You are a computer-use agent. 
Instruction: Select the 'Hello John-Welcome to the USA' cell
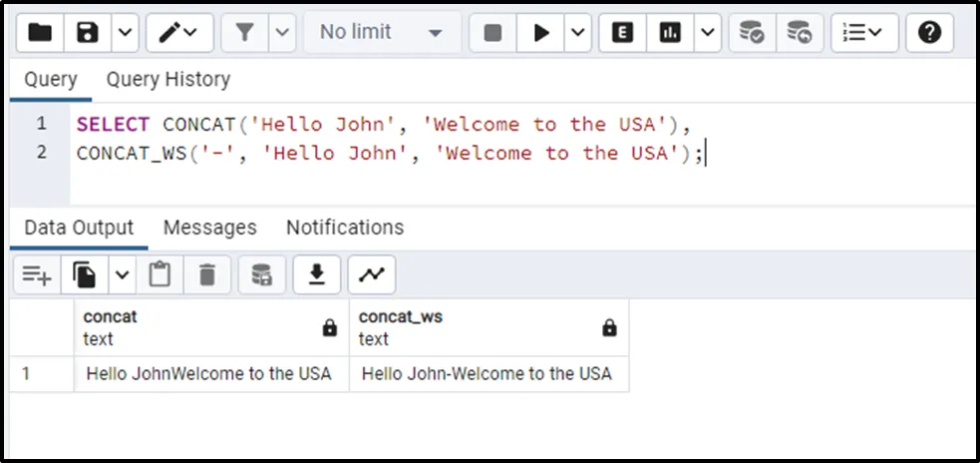click(487, 374)
